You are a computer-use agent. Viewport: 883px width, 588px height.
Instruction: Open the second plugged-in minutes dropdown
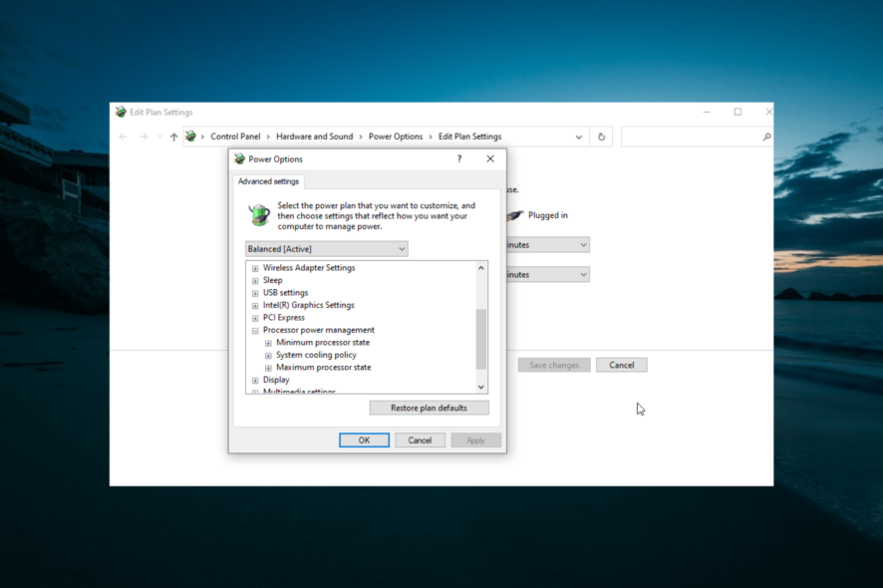point(548,275)
